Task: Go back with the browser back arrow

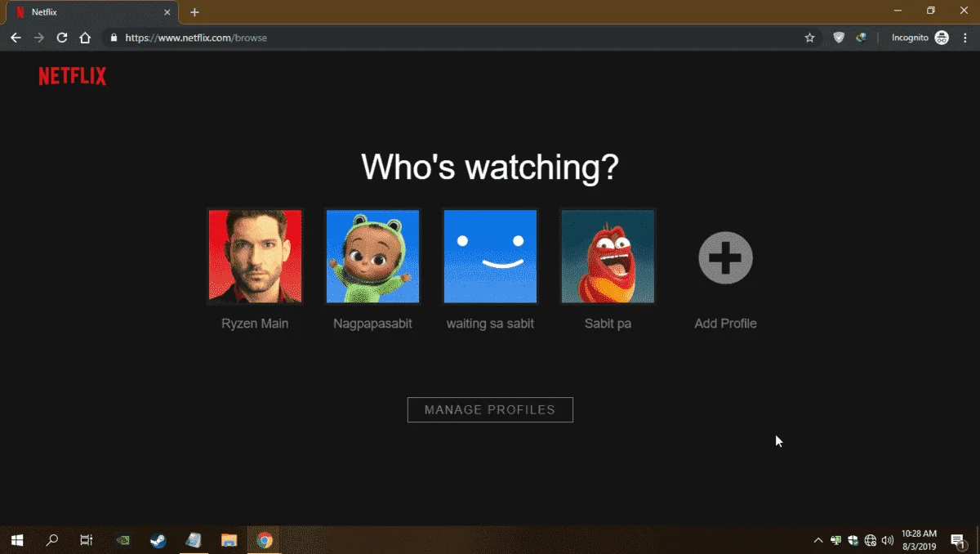Action: point(16,38)
